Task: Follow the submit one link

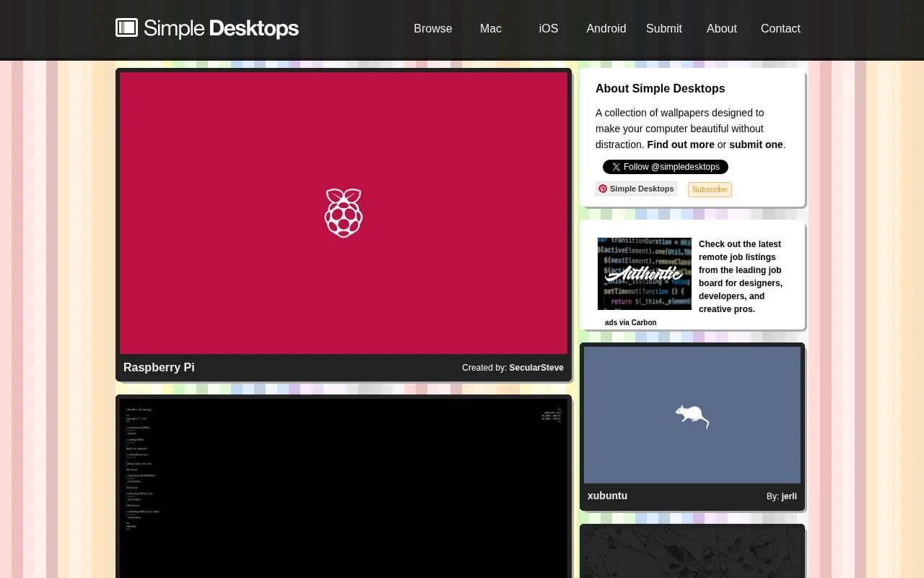Action: (756, 144)
